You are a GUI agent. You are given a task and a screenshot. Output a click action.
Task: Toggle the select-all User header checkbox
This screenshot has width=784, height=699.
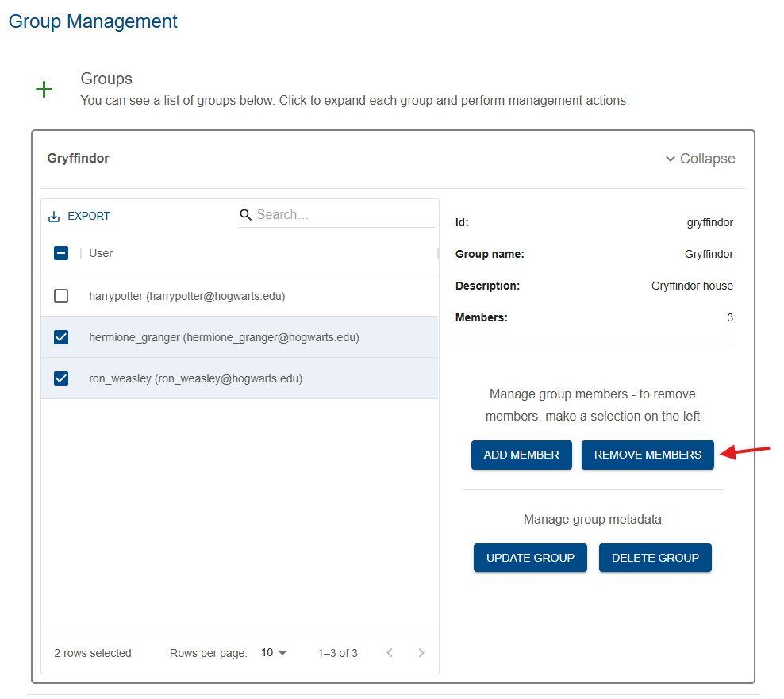coord(61,253)
